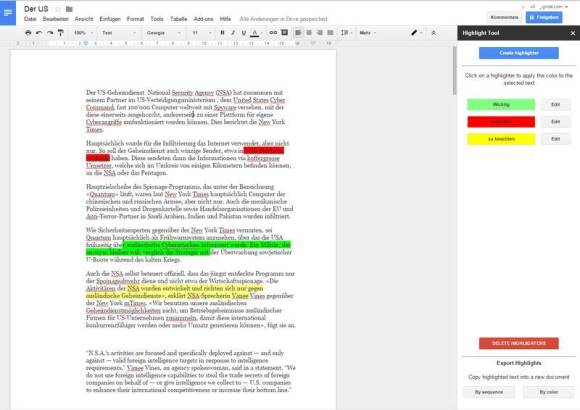Open the account email dropdown
The image size is (580, 410).
coord(549,7)
